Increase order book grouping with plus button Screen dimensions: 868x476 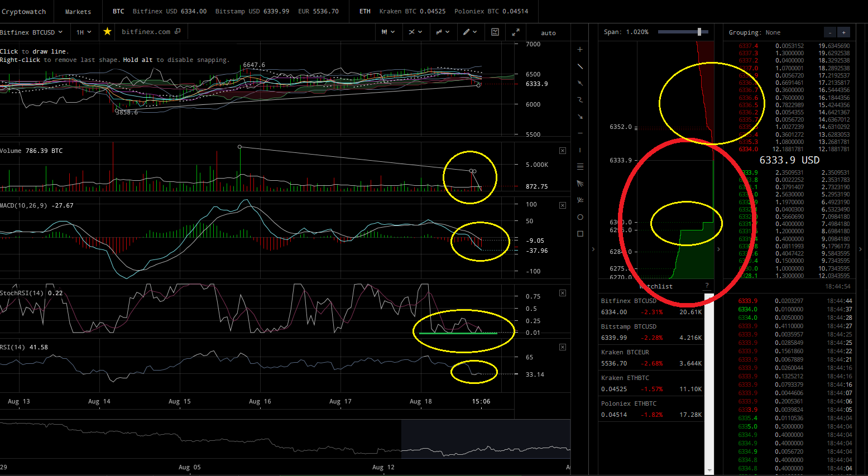[x=843, y=32]
